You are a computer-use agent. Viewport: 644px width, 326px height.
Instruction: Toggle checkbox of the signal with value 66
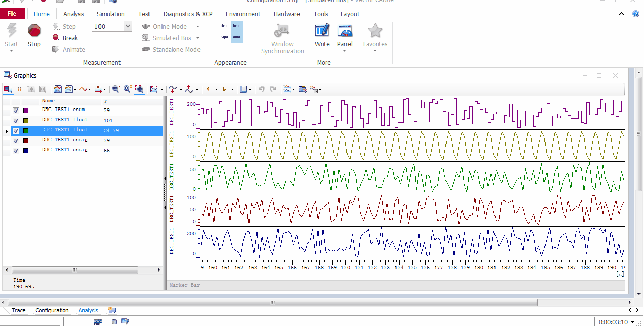click(x=16, y=151)
